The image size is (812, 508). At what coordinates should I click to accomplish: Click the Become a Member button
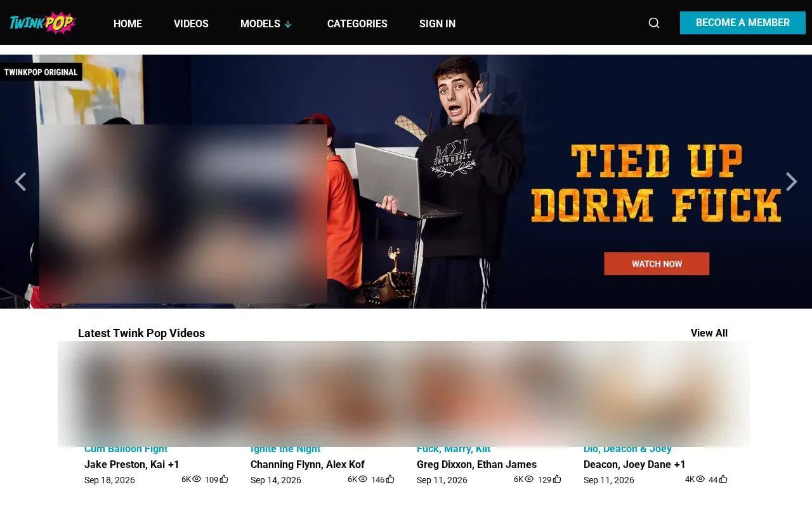coord(743,23)
